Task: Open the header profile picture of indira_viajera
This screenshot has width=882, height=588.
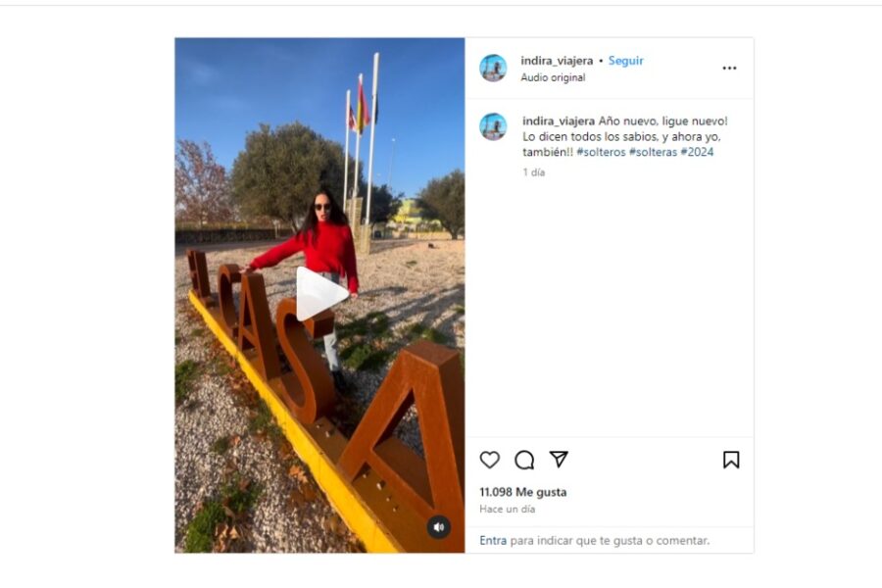Action: click(x=493, y=68)
